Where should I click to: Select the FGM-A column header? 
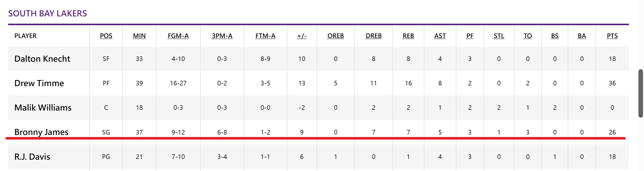(178, 36)
